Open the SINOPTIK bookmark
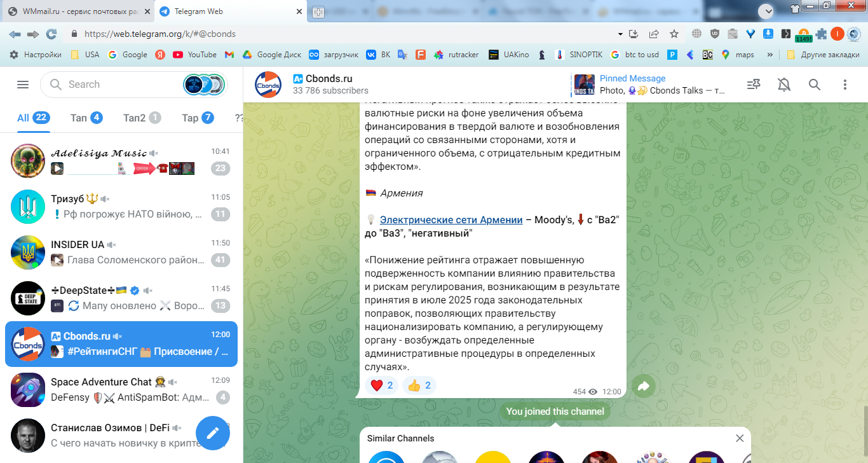868x463 pixels. pyautogui.click(x=579, y=55)
